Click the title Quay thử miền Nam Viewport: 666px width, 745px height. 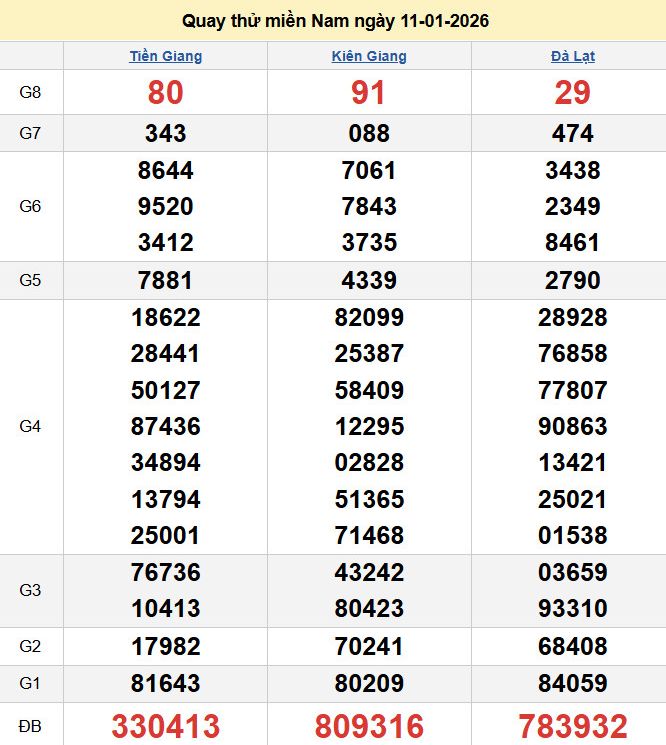335,21
